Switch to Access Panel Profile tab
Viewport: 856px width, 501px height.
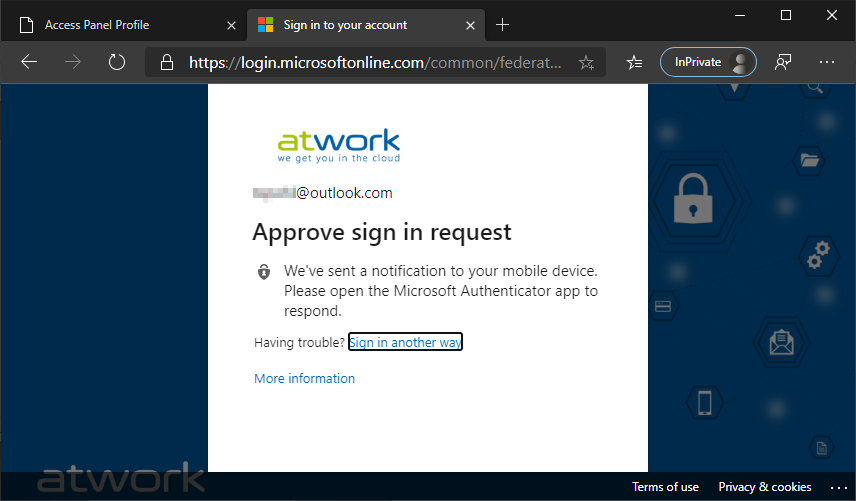[123, 25]
